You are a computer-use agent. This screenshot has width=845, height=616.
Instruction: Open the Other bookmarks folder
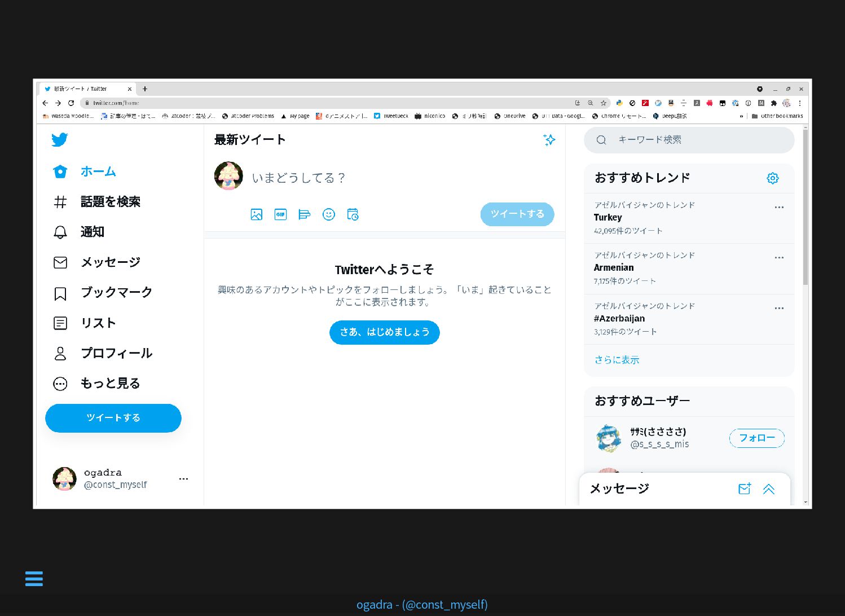pos(777,116)
